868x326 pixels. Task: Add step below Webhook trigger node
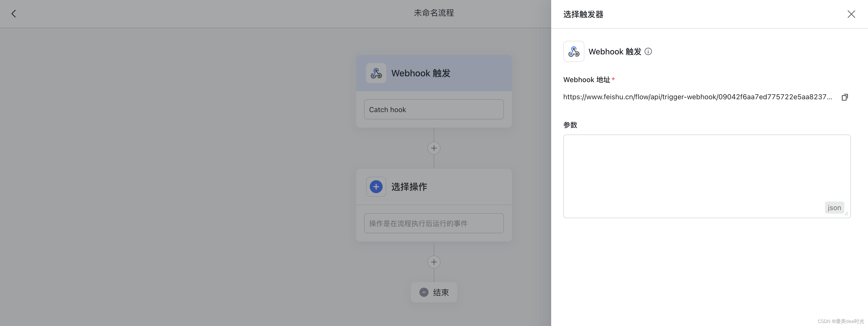(434, 148)
